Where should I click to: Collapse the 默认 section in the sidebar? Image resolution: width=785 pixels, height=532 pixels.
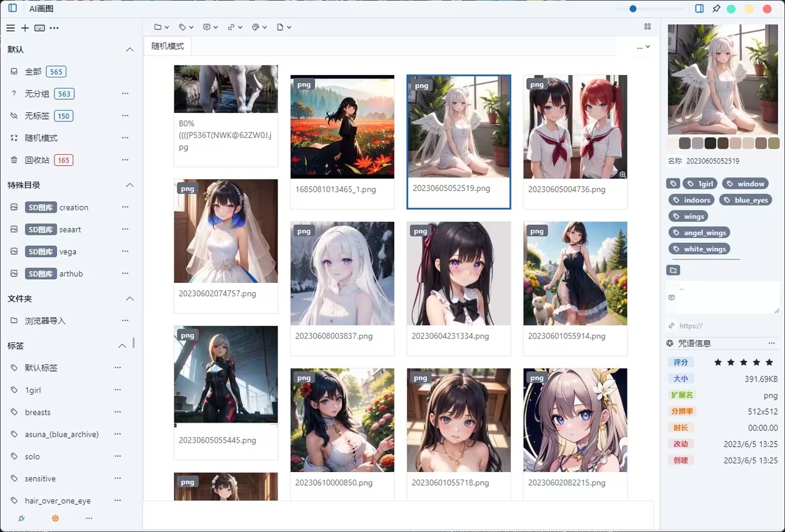tap(129, 49)
